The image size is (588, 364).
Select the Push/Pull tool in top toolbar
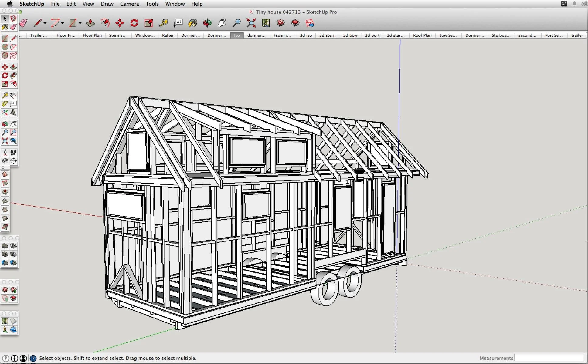click(90, 23)
